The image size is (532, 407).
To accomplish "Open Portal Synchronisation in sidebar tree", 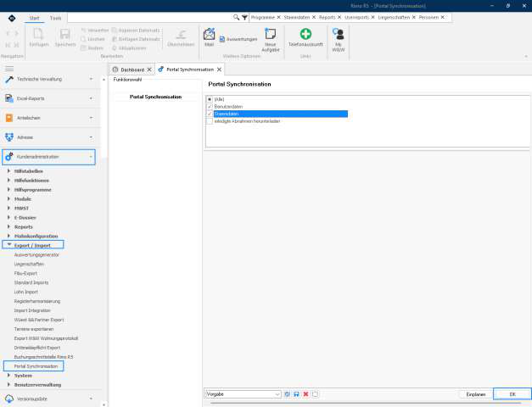I will (x=36, y=366).
